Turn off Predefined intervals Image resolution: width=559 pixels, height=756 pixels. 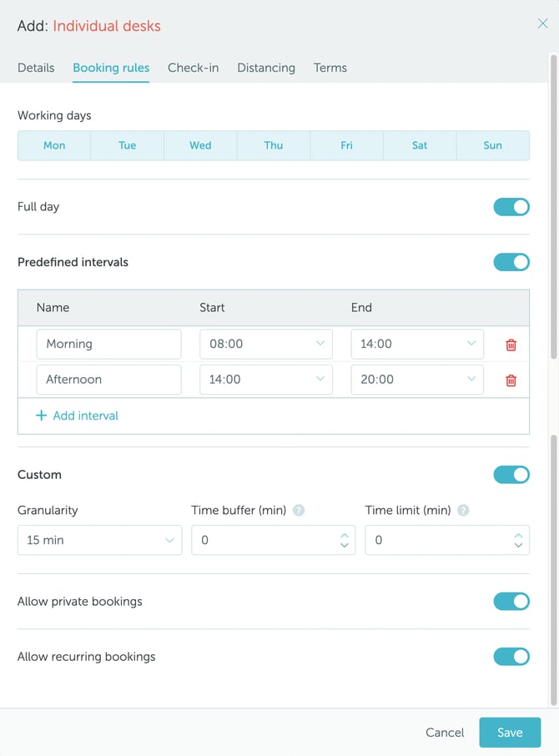pyautogui.click(x=511, y=261)
